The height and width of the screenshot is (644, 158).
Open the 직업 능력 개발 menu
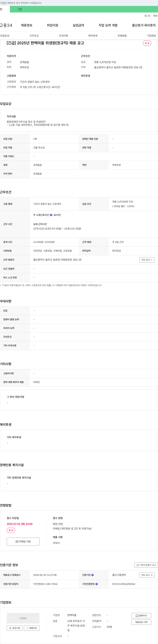[108, 25]
